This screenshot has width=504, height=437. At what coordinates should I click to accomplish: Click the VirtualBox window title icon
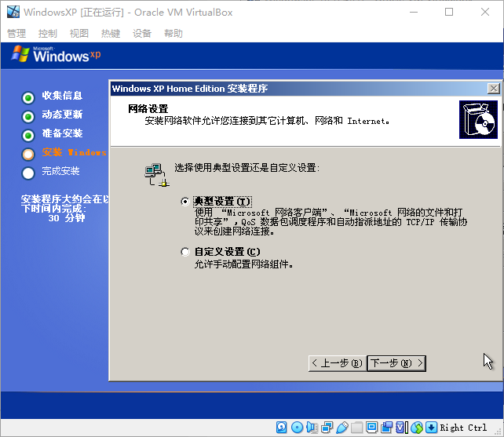tap(13, 12)
